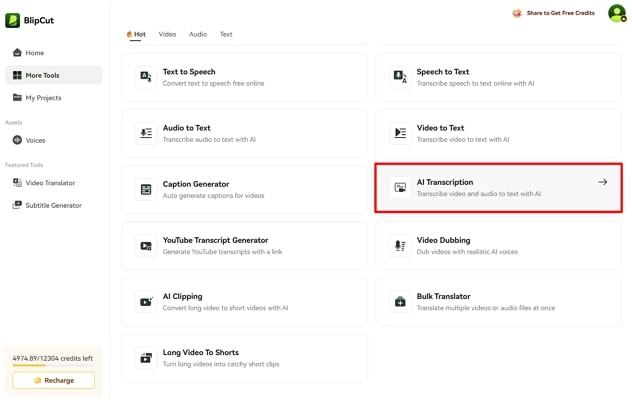Click Share to Get Free Credits

pos(553,14)
